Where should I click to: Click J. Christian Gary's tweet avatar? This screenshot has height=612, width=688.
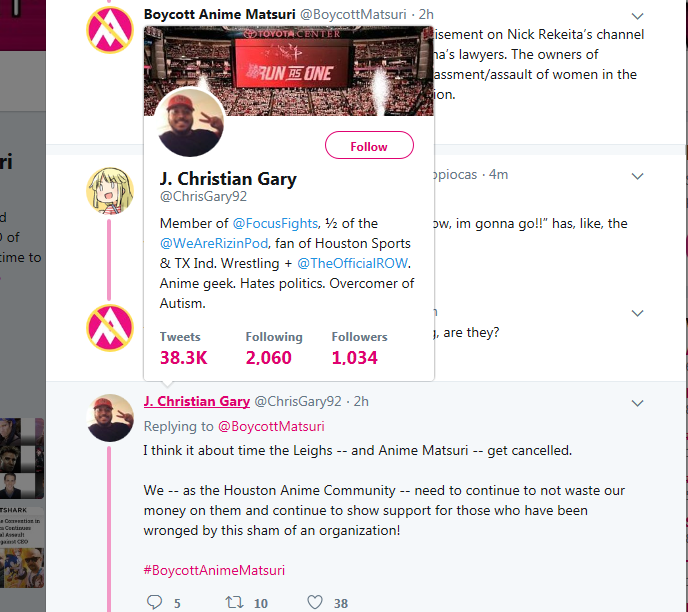point(110,418)
